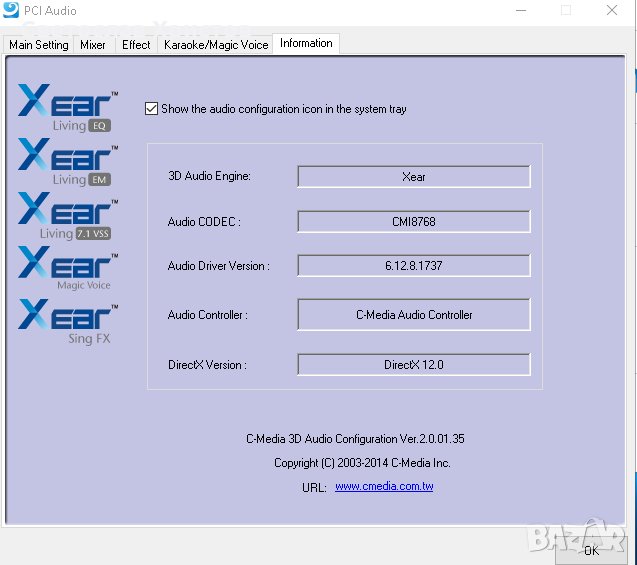Click the PCI Audio title bar icon
The image size is (637, 565).
click(x=11, y=11)
